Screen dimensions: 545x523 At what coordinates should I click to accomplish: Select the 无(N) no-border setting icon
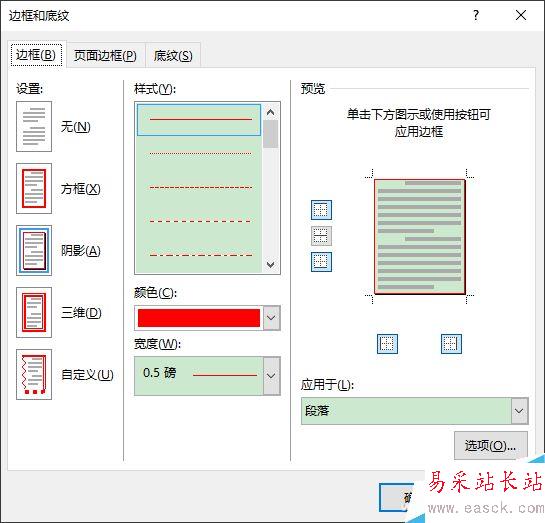click(x=34, y=126)
